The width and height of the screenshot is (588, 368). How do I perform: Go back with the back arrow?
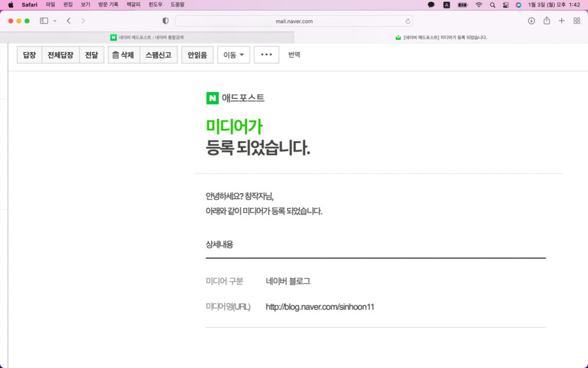click(69, 21)
